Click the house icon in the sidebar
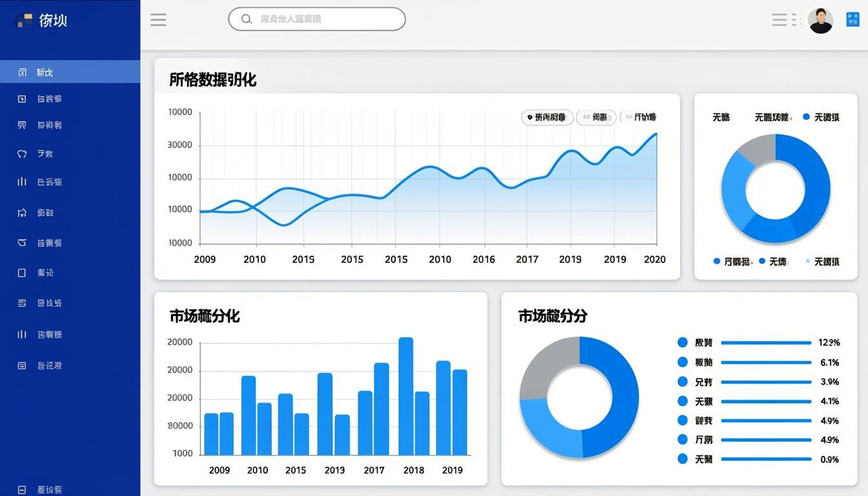The width and height of the screenshot is (868, 496). click(22, 212)
